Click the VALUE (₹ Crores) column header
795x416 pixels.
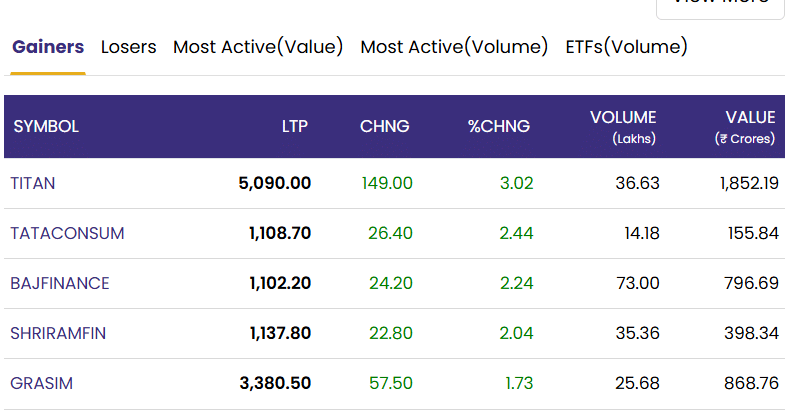click(x=745, y=127)
